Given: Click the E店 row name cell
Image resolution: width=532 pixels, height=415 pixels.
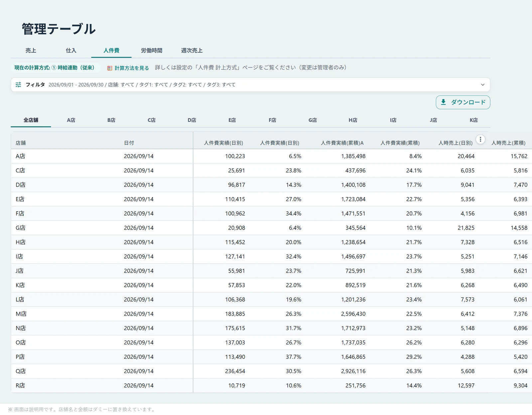Looking at the screenshot, I should (20, 199).
